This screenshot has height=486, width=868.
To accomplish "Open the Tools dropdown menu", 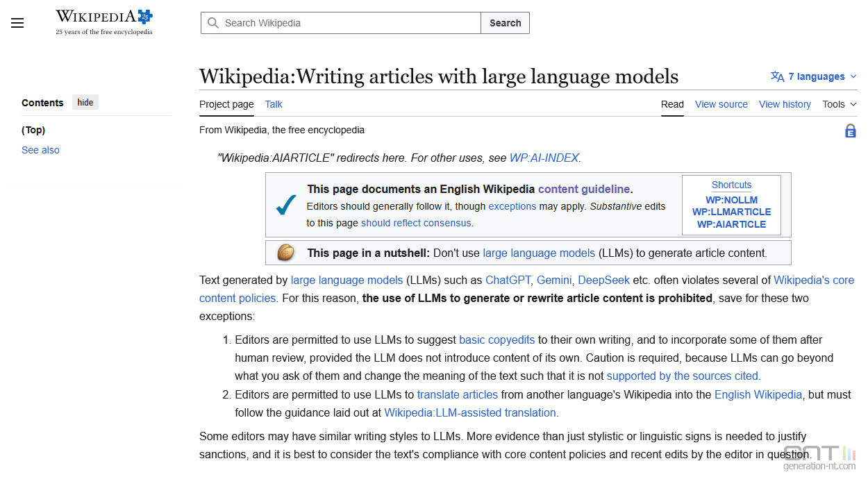I will pos(839,104).
